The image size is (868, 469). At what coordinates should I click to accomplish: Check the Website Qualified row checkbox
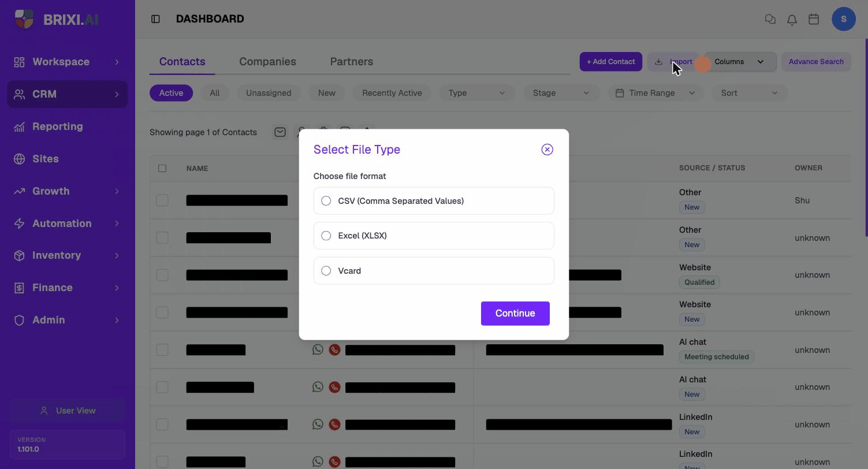162,275
